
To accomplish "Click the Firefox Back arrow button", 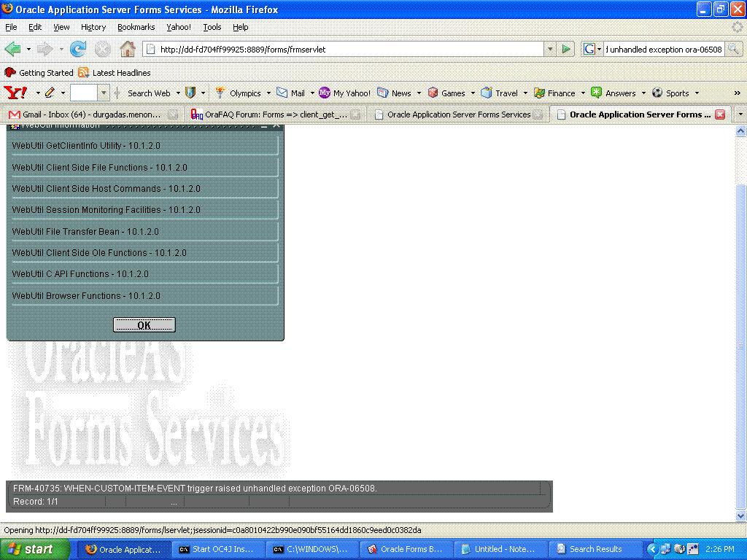I will coord(12,50).
